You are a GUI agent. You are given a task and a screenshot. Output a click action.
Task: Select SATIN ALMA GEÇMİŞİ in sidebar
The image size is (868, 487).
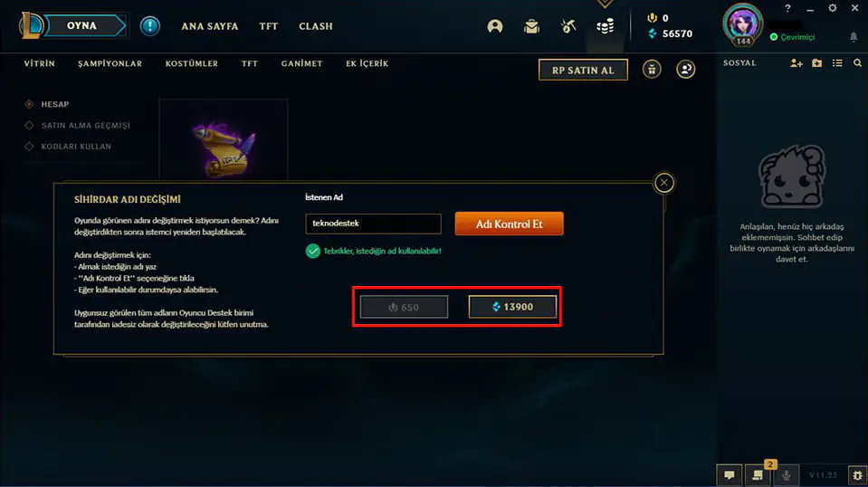tap(85, 126)
